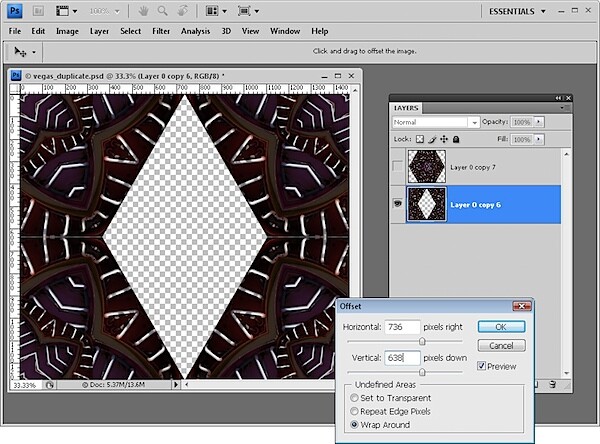Open the Screen Mode icon

(x=244, y=11)
